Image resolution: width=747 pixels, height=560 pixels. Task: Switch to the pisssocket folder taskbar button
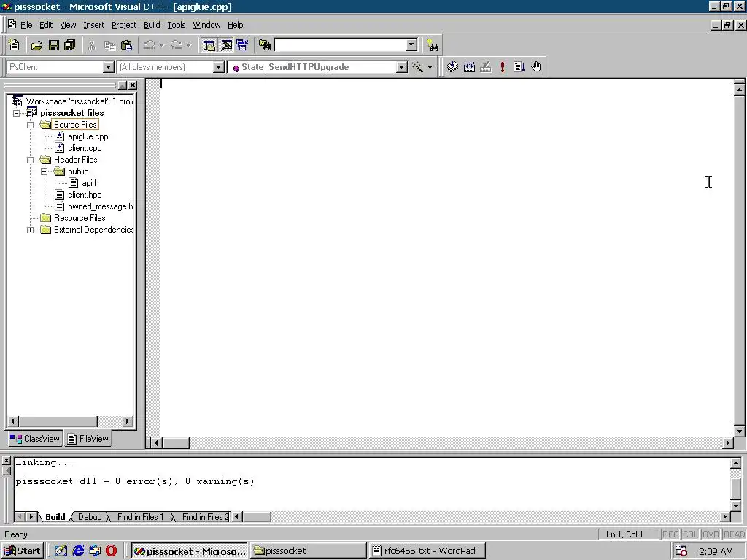[309, 551]
